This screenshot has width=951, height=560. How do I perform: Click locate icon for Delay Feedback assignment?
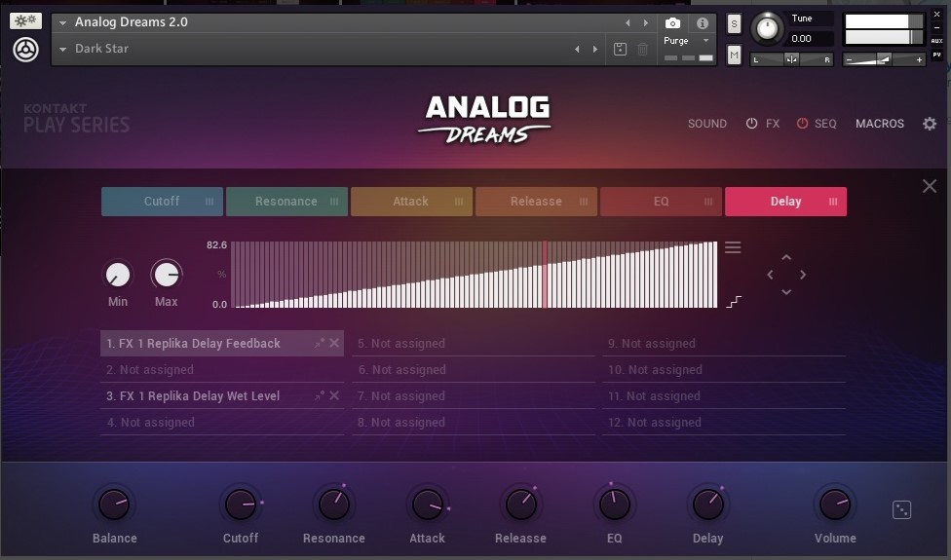[319, 343]
